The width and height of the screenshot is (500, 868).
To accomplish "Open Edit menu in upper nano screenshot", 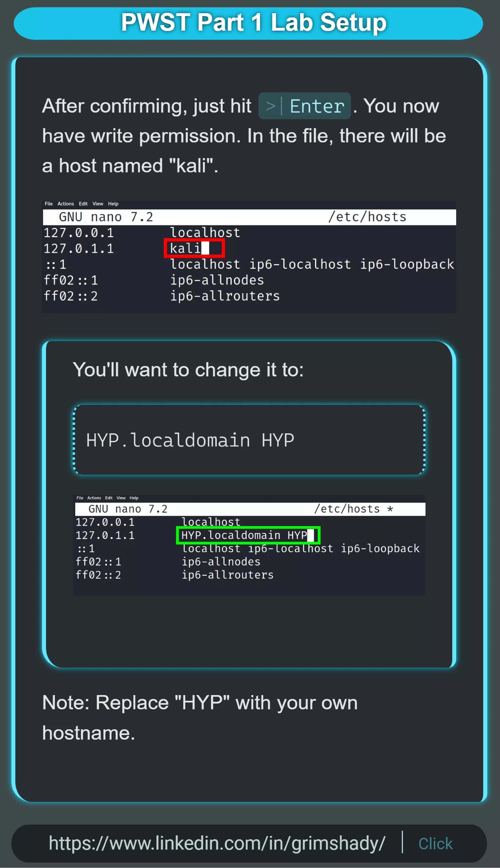I will pos(83,204).
